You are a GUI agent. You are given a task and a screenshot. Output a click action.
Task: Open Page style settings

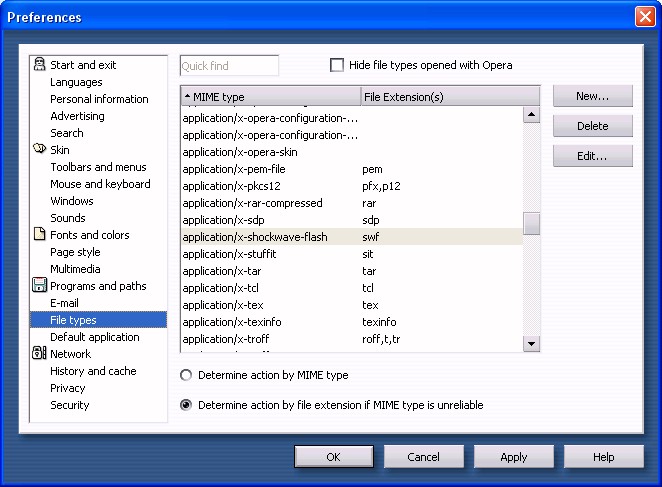[75, 252]
